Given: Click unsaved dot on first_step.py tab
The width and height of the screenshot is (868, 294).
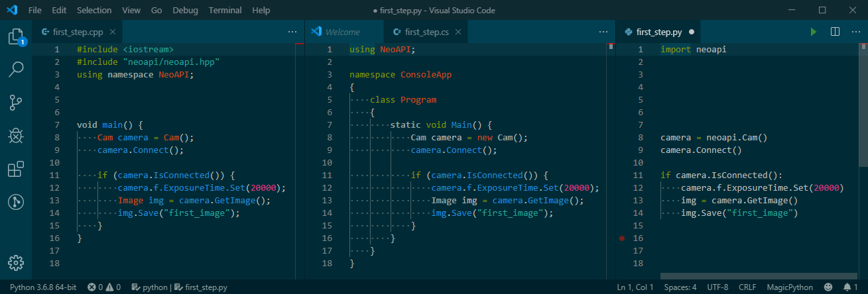Looking at the screenshot, I should click(692, 32).
